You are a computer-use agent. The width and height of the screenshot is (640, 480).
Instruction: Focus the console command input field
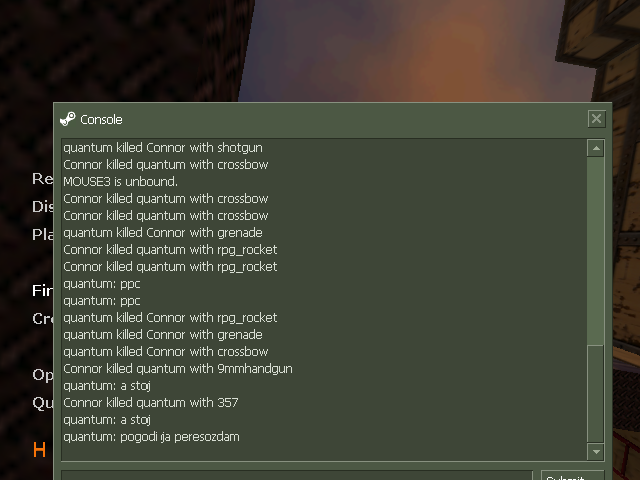coord(297,475)
